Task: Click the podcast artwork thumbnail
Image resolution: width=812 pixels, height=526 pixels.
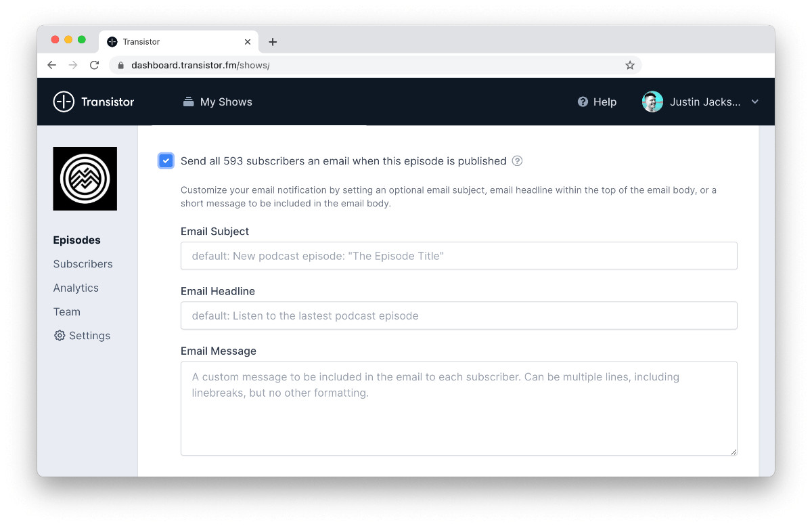Action: point(85,179)
